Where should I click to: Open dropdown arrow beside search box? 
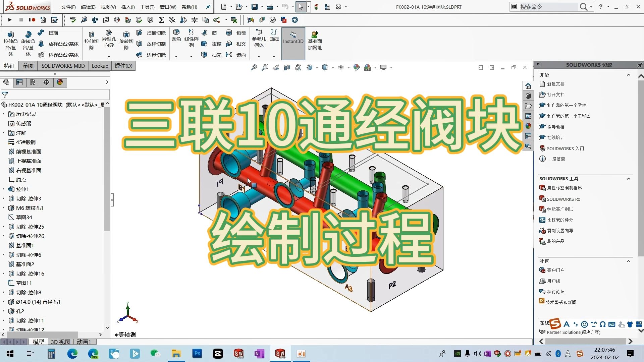(x=591, y=7)
